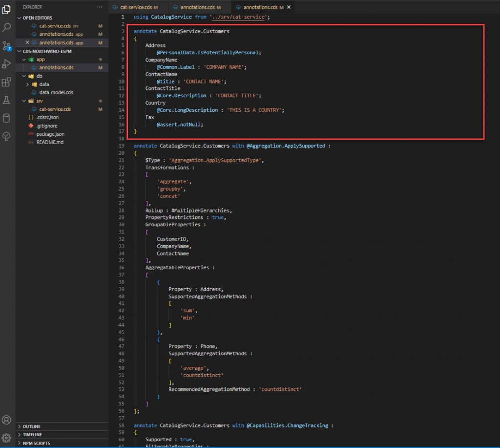
Task: Click 'Aggregation.ApplySupportedType' string on line 21
Action: (x=215, y=160)
